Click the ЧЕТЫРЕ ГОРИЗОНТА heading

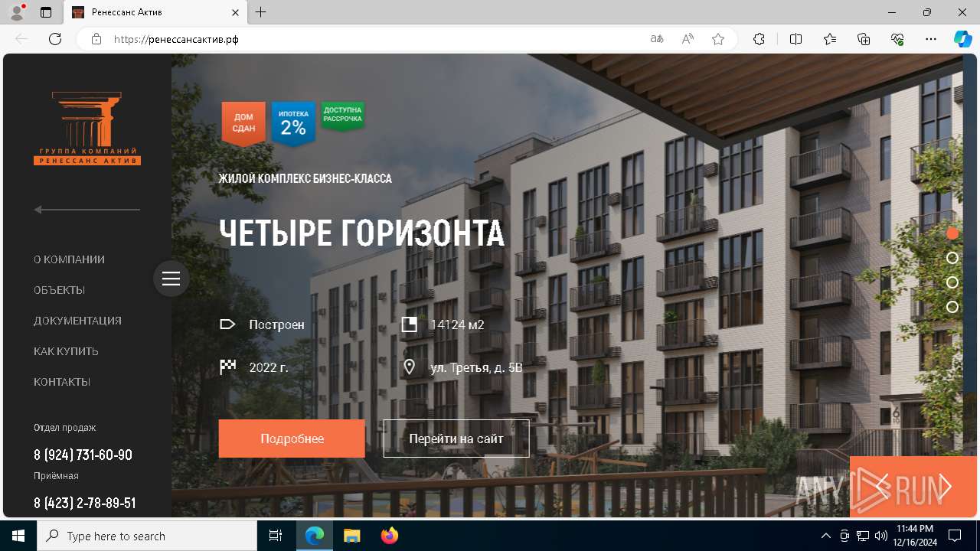pyautogui.click(x=361, y=233)
